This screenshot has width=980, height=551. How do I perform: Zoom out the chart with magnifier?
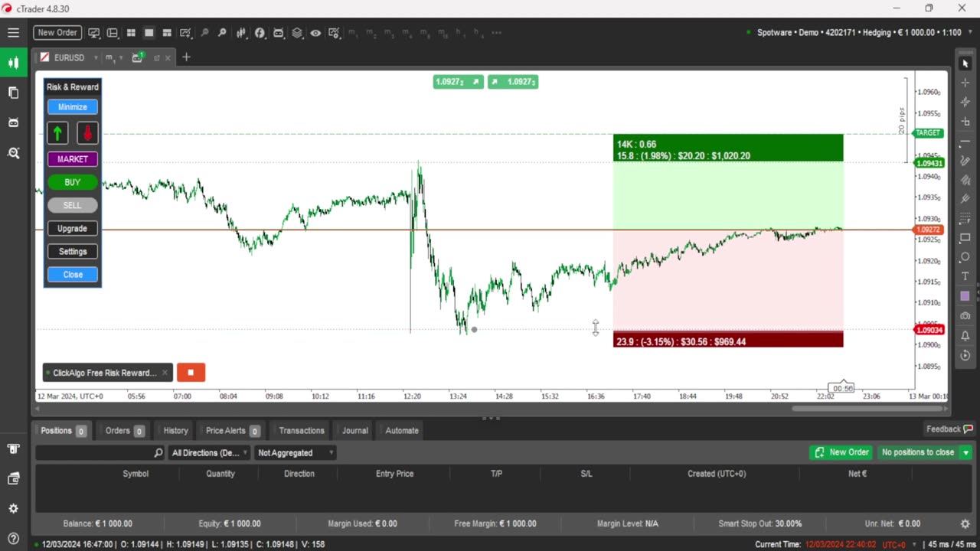tap(204, 33)
